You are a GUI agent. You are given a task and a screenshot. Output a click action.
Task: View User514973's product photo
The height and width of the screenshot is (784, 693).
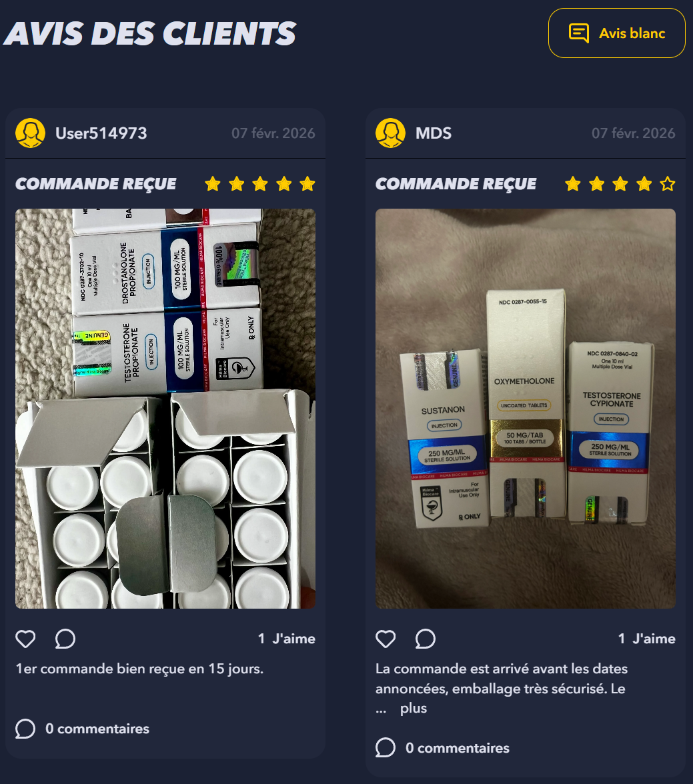point(165,409)
